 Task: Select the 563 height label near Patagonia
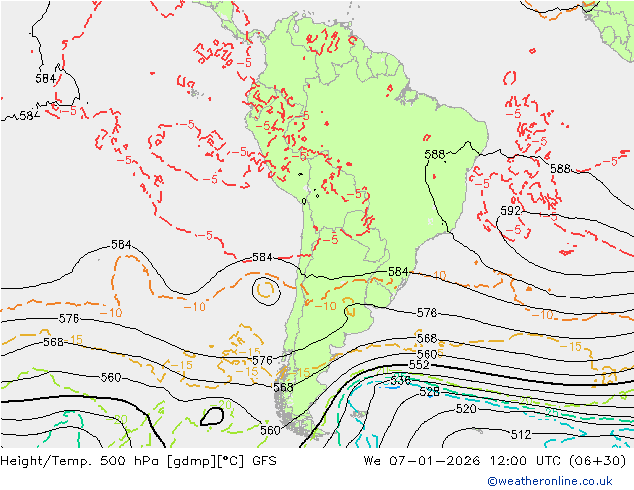(283, 387)
